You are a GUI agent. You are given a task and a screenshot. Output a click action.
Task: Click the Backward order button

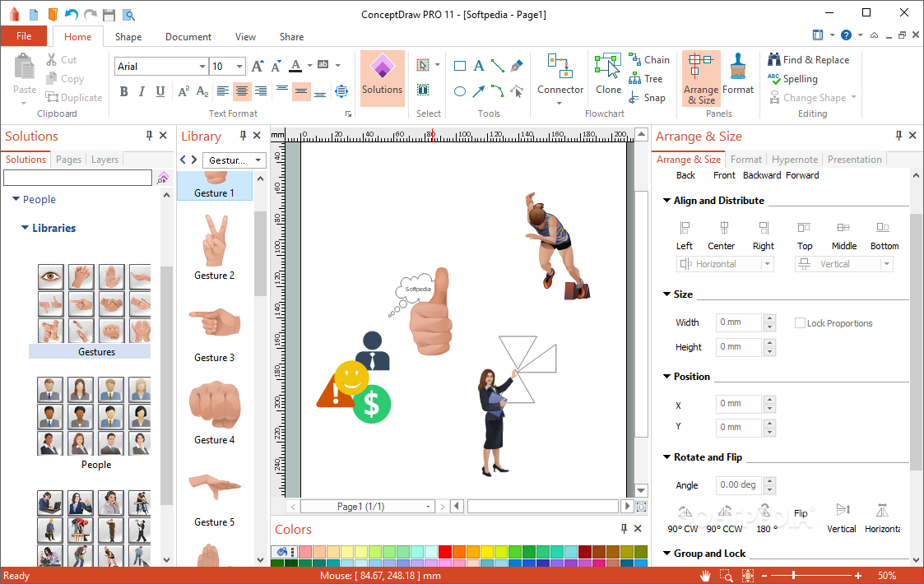761,175
